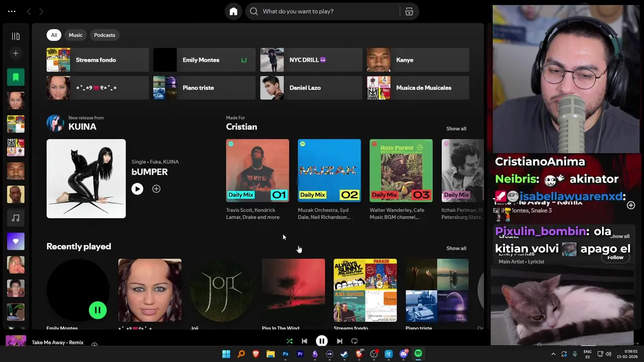Expand hidden system tray icons
Image resolution: width=644 pixels, height=362 pixels.
pos(553,354)
